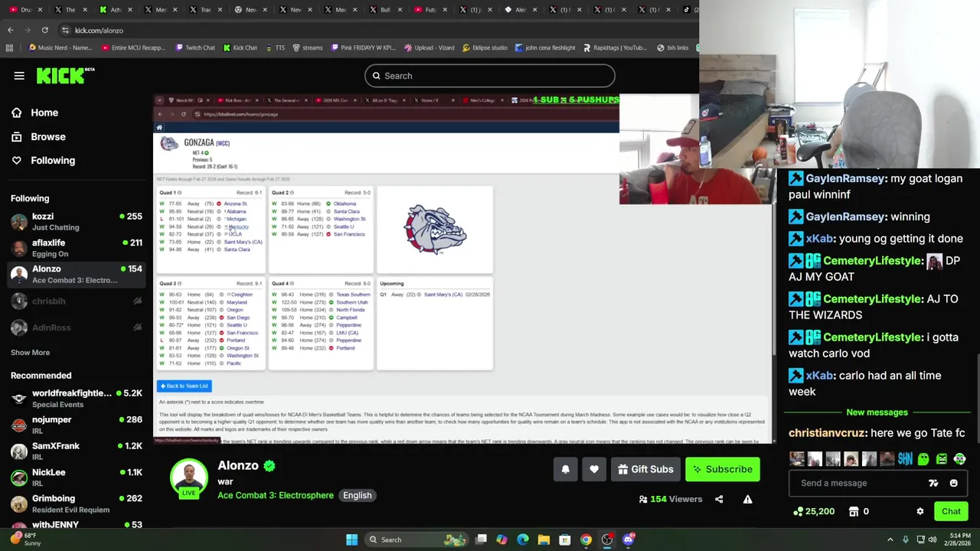The height and width of the screenshot is (551, 980).
Task: Open worldfreakfightle recommended channel
Action: click(77, 398)
